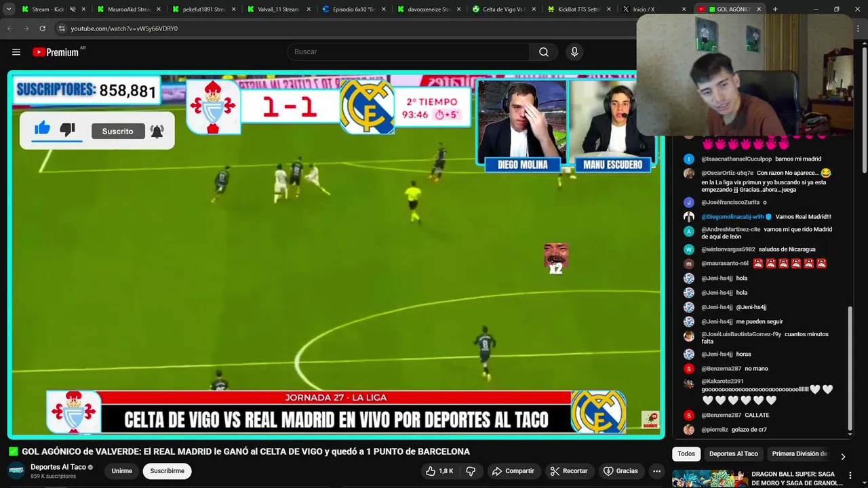Image resolution: width=868 pixels, height=488 pixels.
Task: Open the Share (Compartir) arrow button
Action: (513, 471)
